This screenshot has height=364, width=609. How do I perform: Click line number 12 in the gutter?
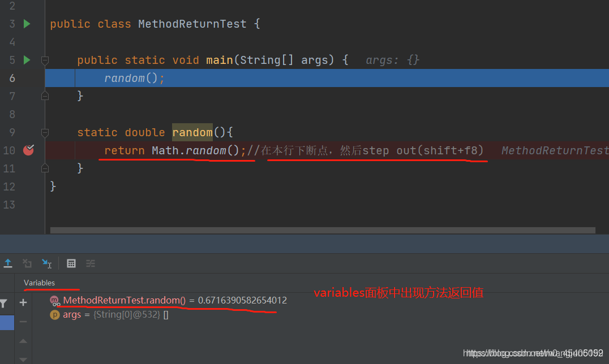pyautogui.click(x=9, y=187)
